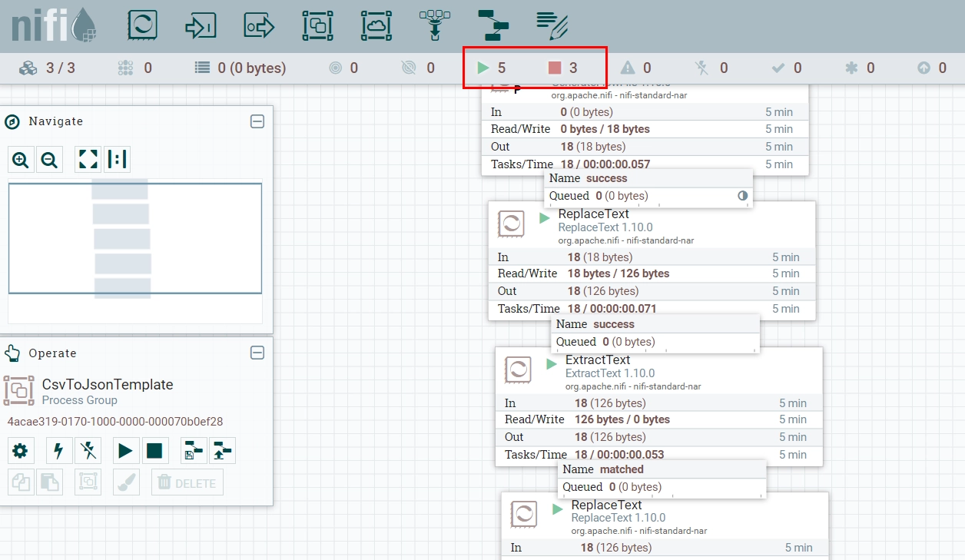Select the Output Port icon
Screen dimensions: 965x560
[259, 25]
